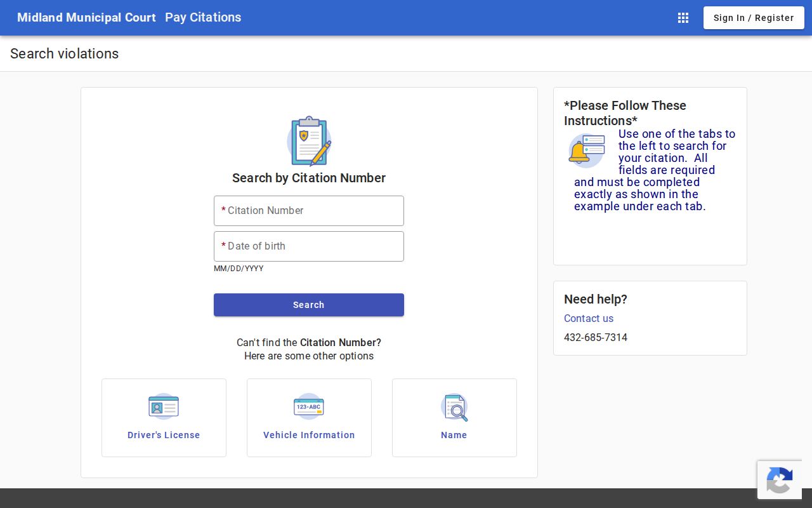Click the bell notification instructions icon
The height and width of the screenshot is (508, 812).
click(587, 150)
